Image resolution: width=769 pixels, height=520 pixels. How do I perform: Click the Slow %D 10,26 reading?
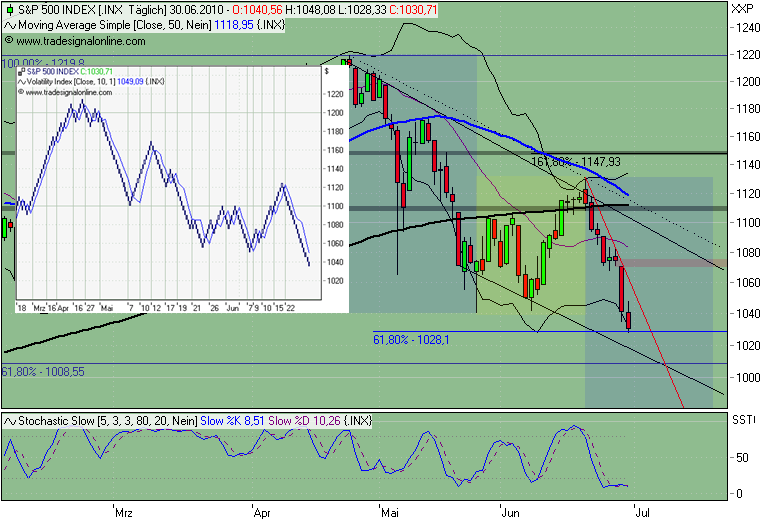tap(304, 421)
